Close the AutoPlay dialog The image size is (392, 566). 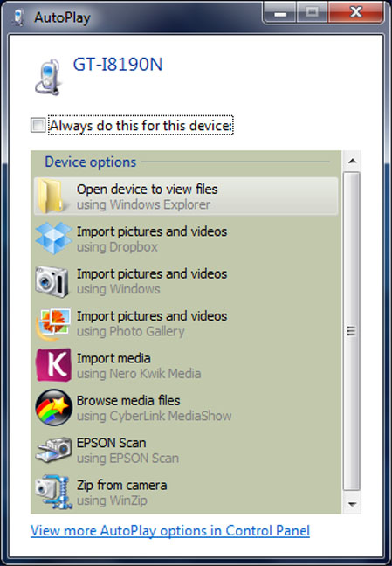coord(355,13)
